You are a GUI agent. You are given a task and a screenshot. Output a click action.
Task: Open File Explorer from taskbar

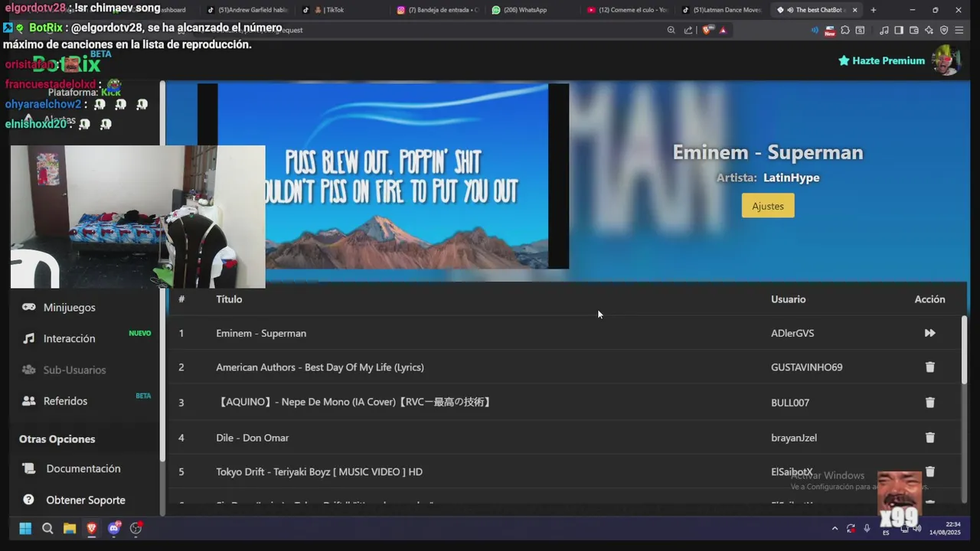[70, 528]
